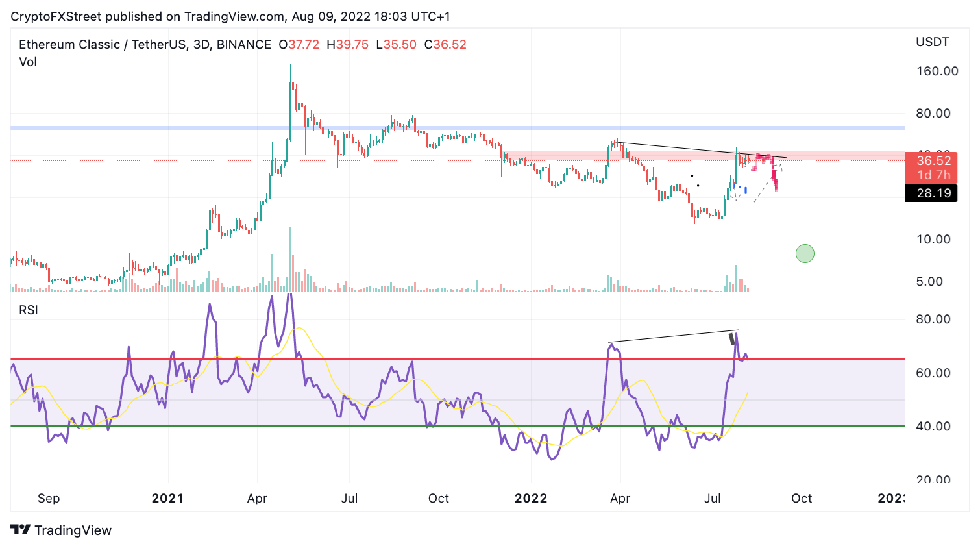Click the RSI indicator label
Screen dimensions: 980x548
tap(29, 310)
